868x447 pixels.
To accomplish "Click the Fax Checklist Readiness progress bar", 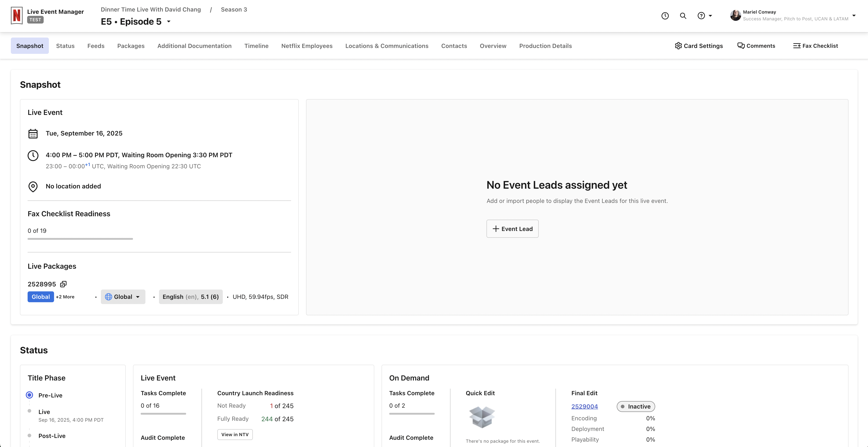I will [80, 239].
